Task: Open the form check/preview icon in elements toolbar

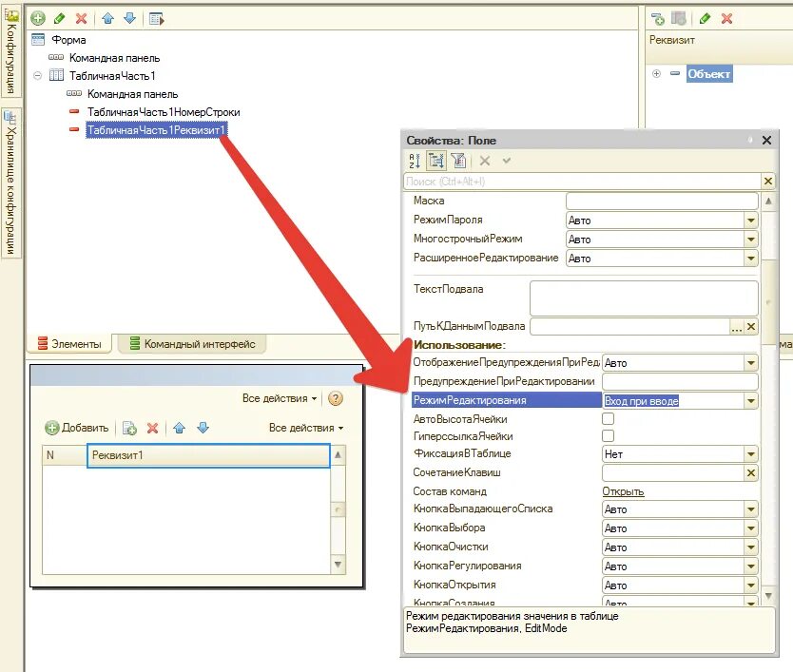Action: pyautogui.click(x=156, y=19)
